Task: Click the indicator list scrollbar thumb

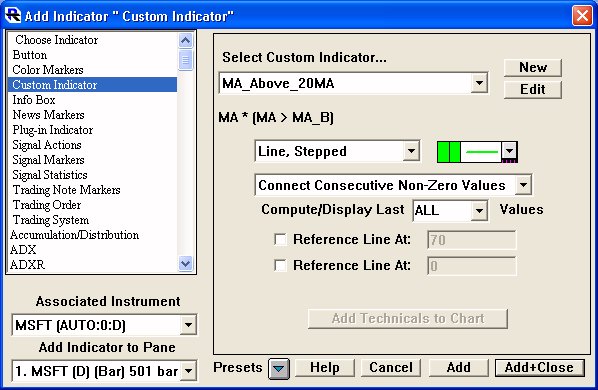Action: [x=185, y=60]
